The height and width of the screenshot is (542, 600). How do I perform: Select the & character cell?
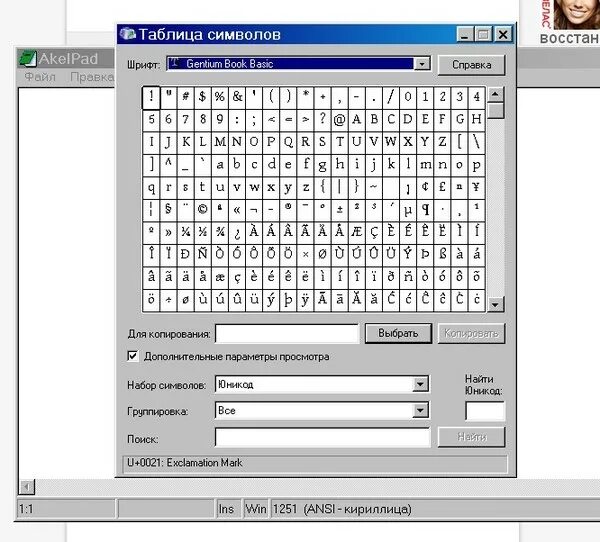click(237, 97)
